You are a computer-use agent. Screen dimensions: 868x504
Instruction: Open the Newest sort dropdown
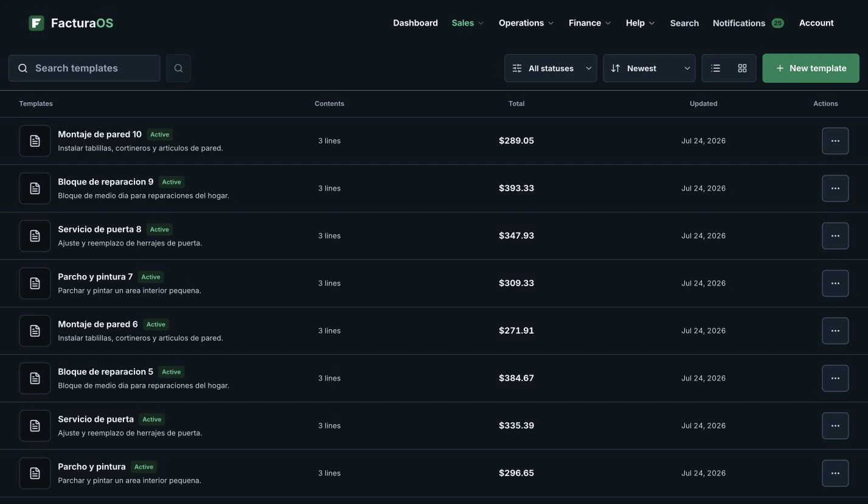(649, 68)
